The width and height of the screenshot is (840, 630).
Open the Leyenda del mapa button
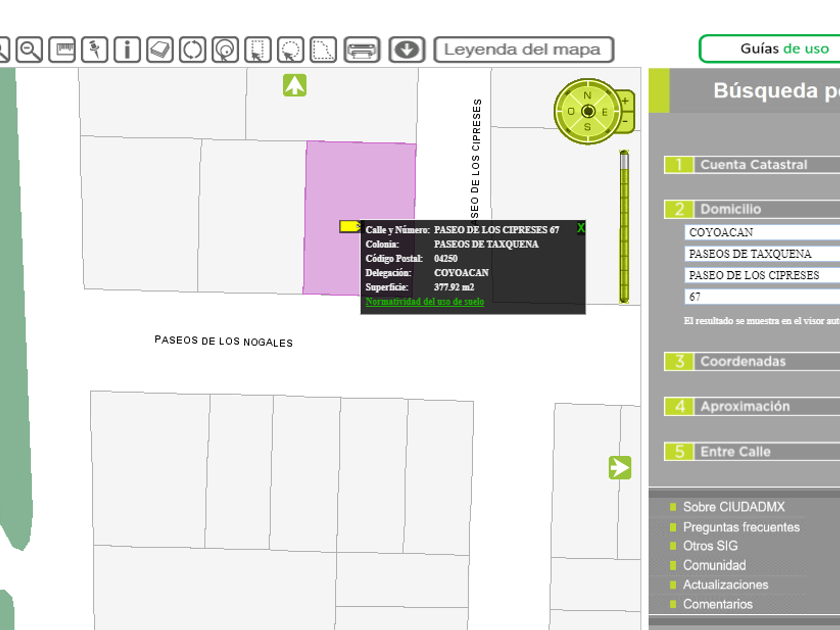pos(523,49)
